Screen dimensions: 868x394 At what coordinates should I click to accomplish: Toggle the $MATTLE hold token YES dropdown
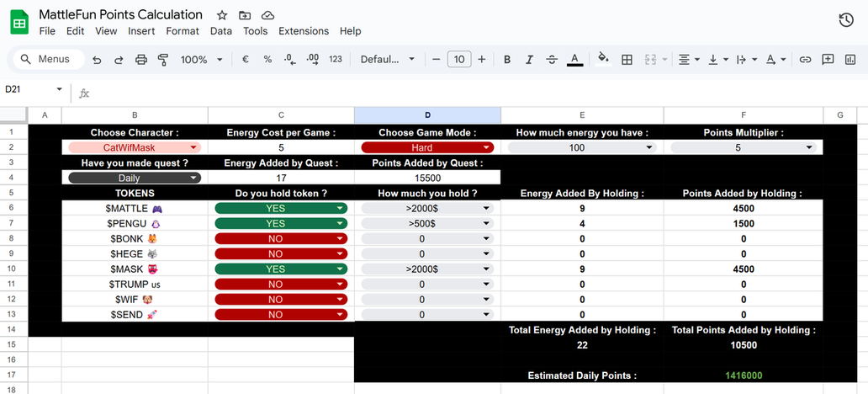pos(281,209)
